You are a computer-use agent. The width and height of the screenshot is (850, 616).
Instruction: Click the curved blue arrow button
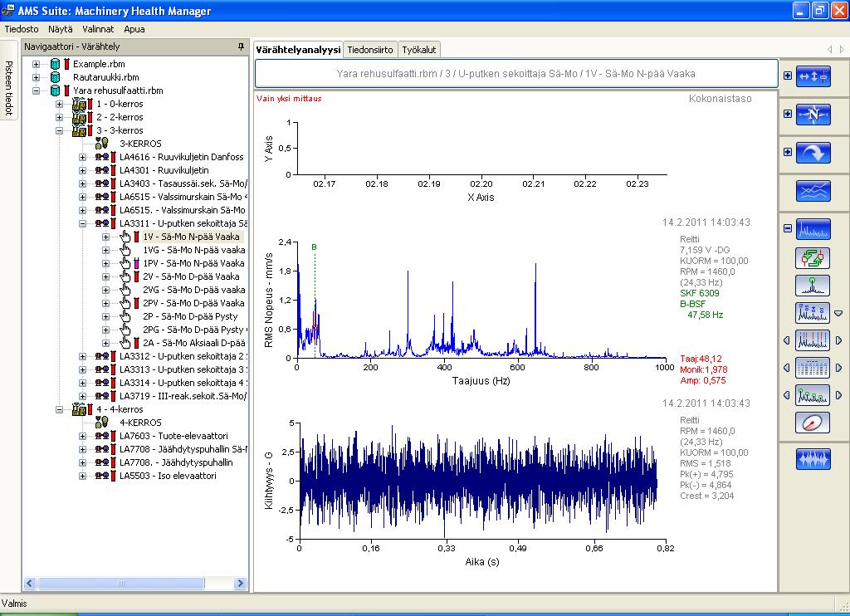(x=813, y=153)
